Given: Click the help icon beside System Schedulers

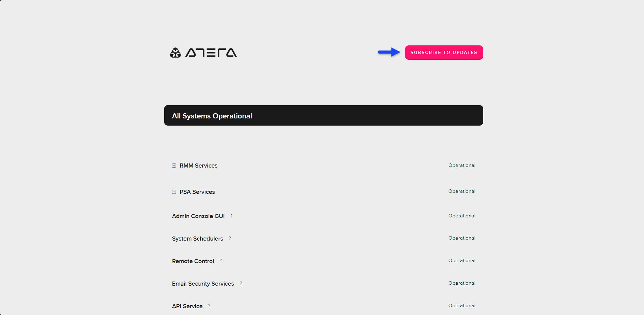Looking at the screenshot, I should pyautogui.click(x=230, y=238).
